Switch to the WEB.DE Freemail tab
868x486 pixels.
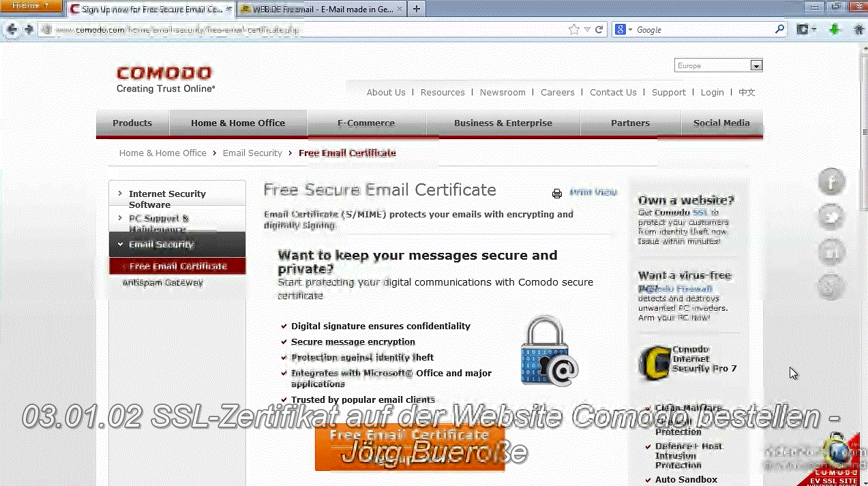point(322,10)
